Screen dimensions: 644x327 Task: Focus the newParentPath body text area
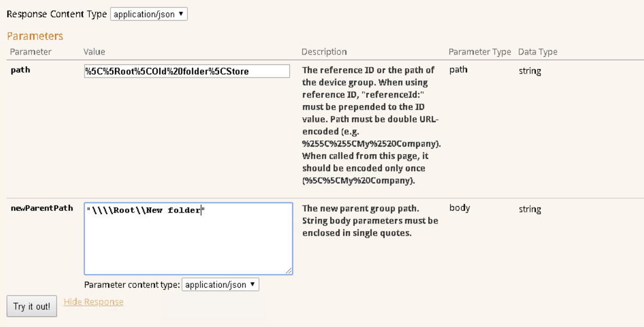coord(188,239)
